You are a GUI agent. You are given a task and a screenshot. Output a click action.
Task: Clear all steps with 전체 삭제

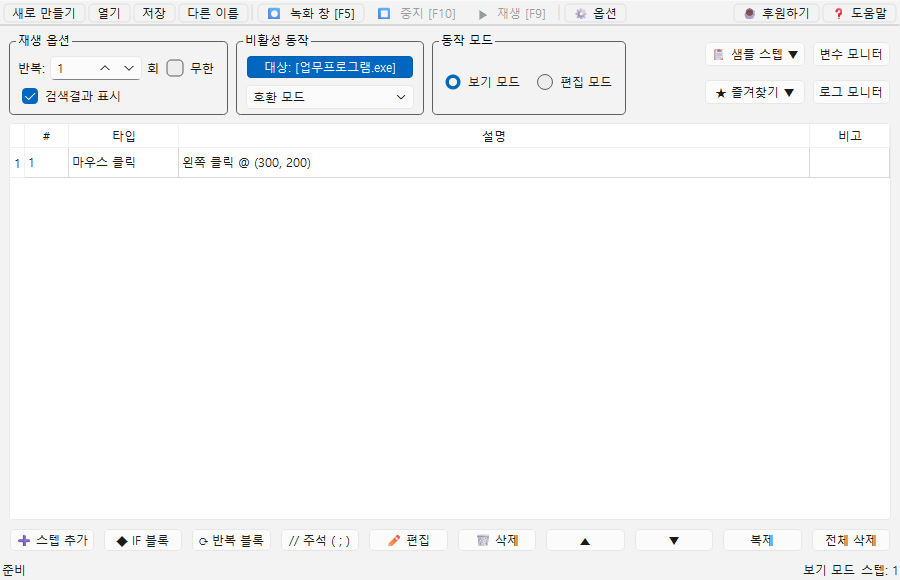(x=851, y=540)
